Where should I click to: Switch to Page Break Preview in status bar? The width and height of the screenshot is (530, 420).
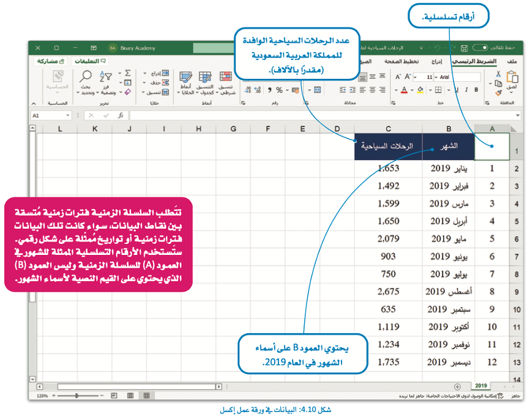pyautogui.click(x=114, y=396)
